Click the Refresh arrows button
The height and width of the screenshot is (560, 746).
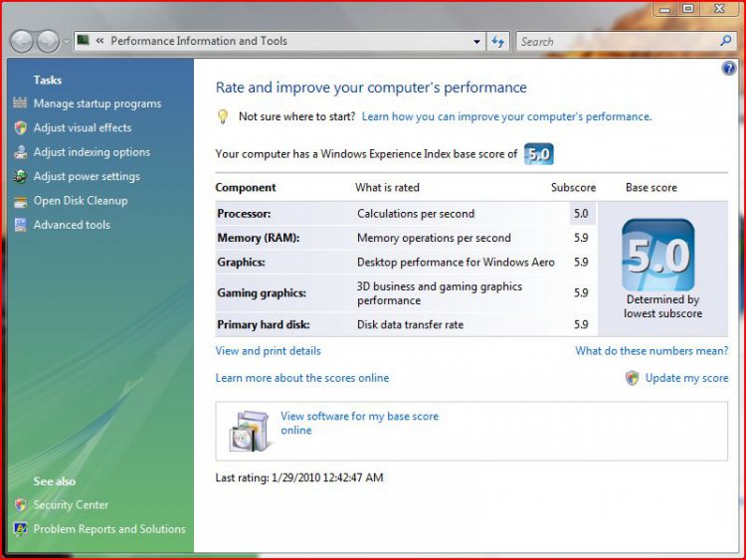[498, 42]
